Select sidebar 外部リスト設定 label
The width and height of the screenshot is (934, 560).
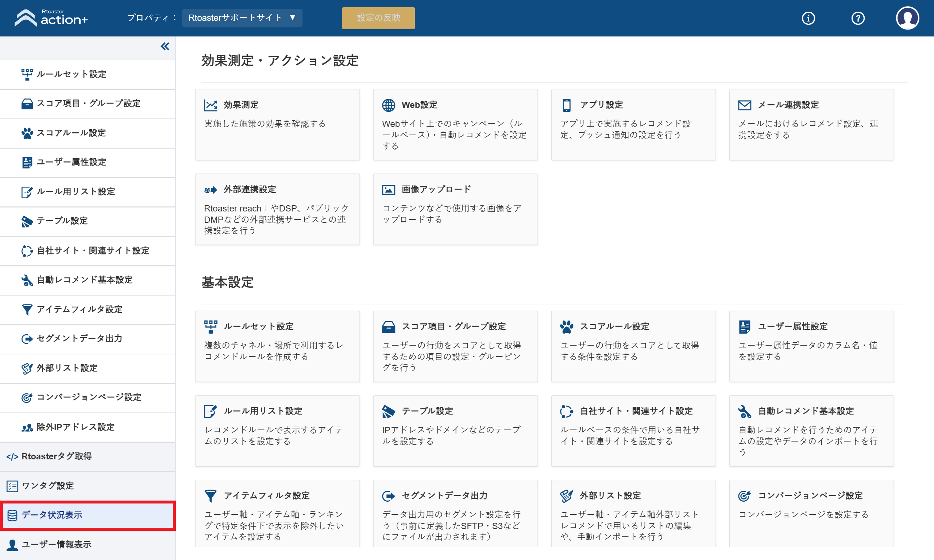click(x=67, y=368)
